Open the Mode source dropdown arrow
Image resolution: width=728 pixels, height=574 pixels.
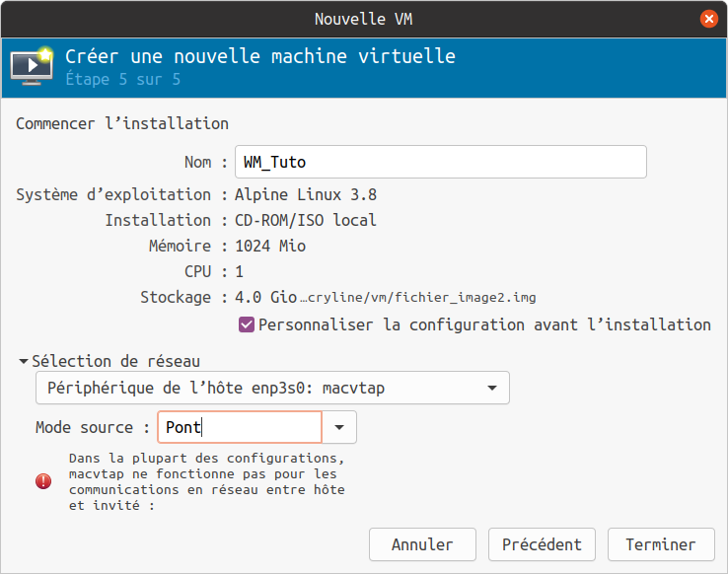pos(339,427)
